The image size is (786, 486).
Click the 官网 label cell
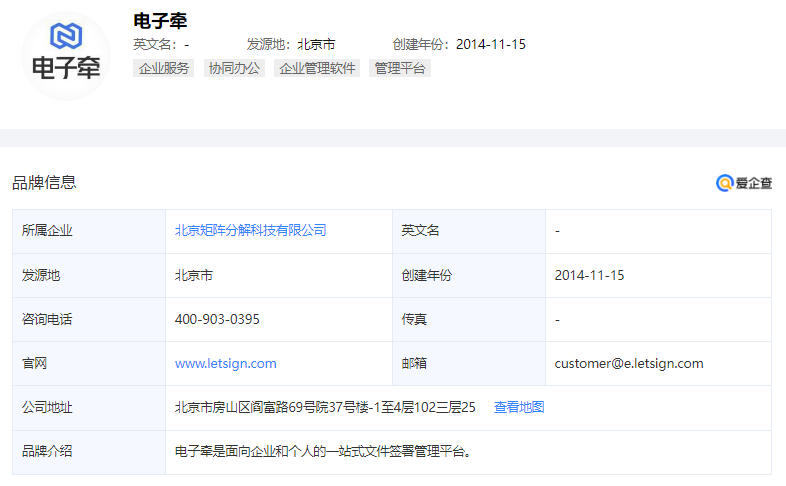(x=89, y=363)
